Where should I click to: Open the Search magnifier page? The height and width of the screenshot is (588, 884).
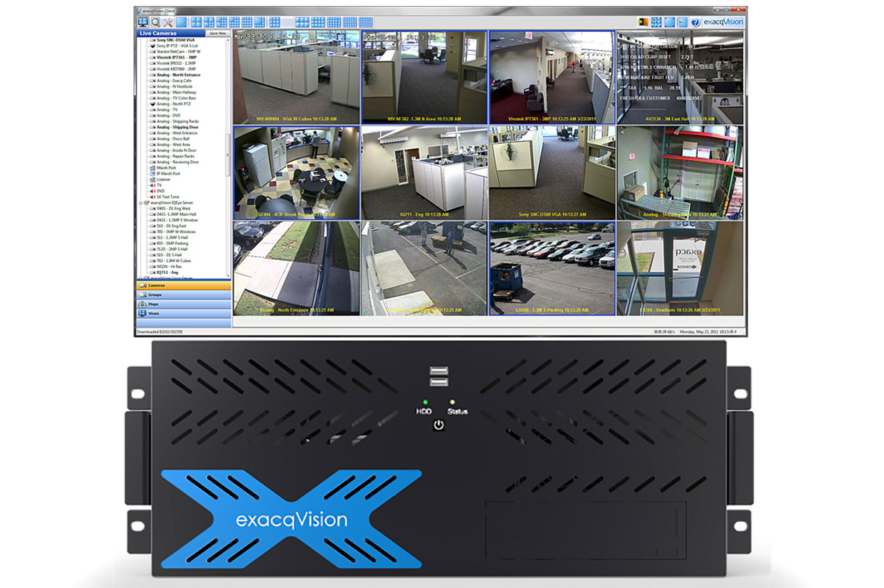click(156, 22)
